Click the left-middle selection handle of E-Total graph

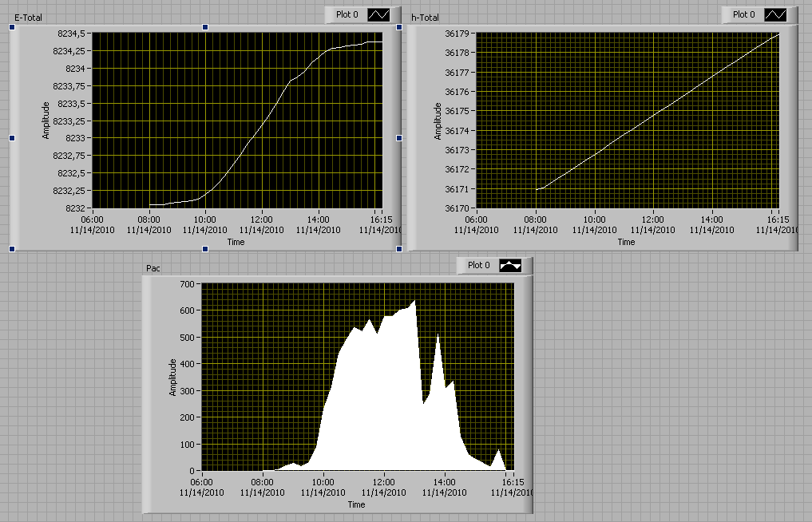pyautogui.click(x=13, y=138)
